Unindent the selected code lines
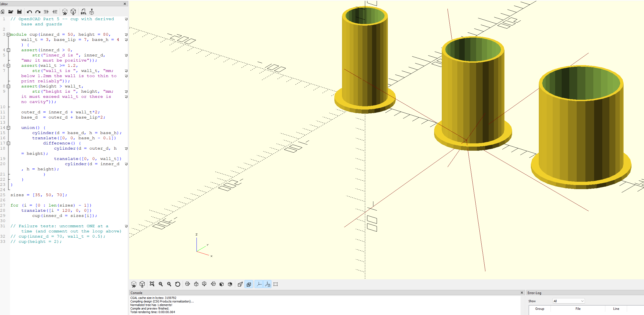Image resolution: width=644 pixels, height=315 pixels. click(x=46, y=12)
